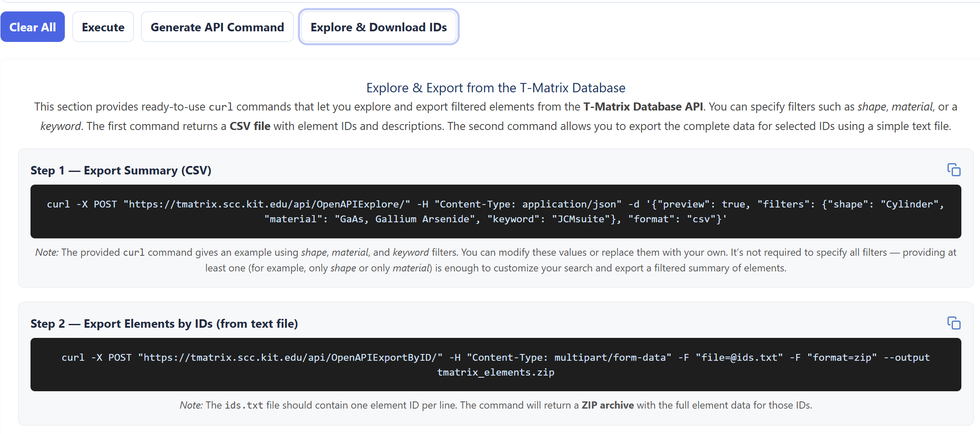Viewport: 980px width, 434px height.
Task: Copy the Step 1 curl command
Action: (x=954, y=170)
